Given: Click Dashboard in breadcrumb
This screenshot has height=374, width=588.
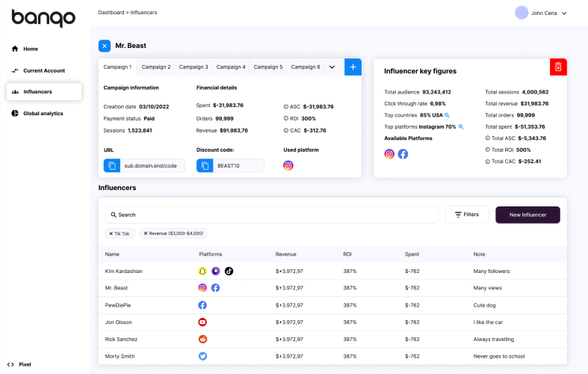Looking at the screenshot, I should point(111,13).
